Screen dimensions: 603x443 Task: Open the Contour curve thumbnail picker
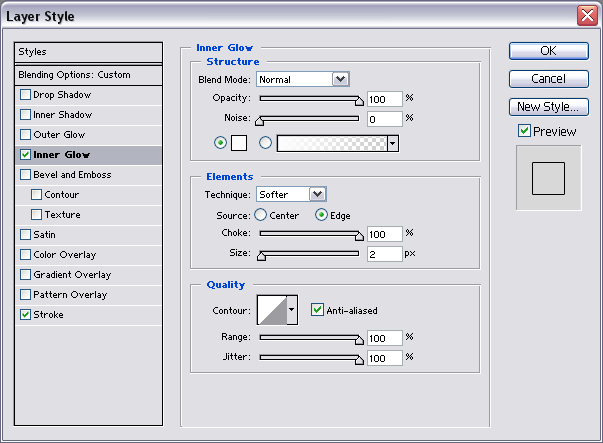click(271, 311)
